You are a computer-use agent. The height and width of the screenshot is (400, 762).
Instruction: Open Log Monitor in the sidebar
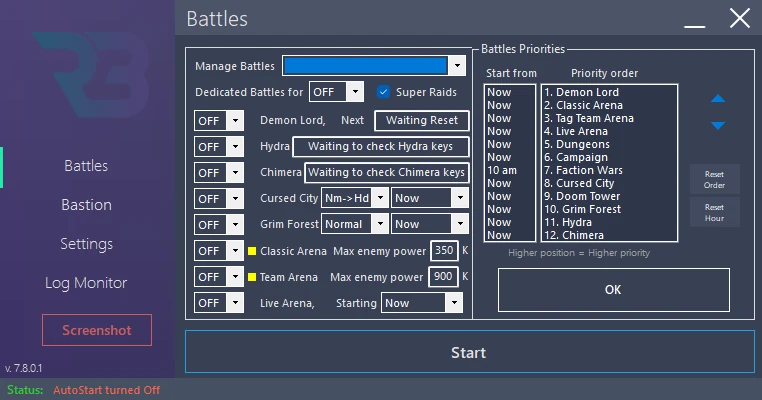point(86,283)
